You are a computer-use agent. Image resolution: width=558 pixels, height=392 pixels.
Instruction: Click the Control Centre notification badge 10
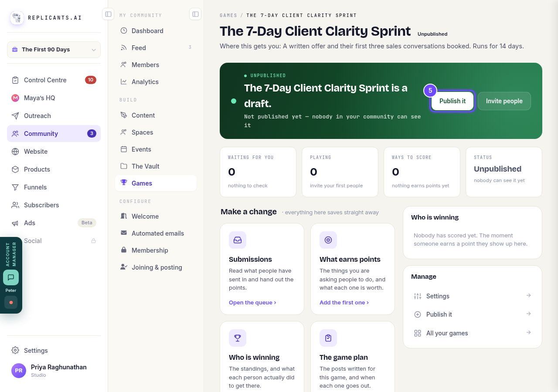(91, 80)
